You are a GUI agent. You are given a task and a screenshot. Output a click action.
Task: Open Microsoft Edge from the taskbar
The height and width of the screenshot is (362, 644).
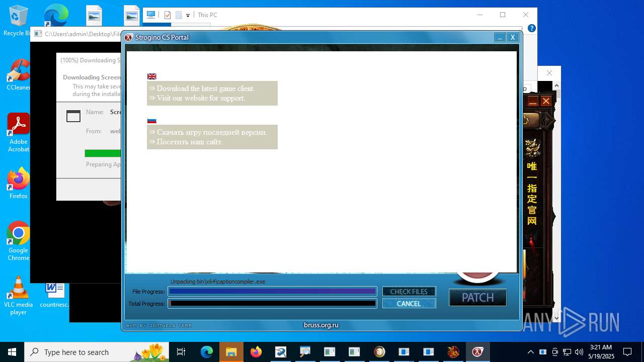point(207,352)
